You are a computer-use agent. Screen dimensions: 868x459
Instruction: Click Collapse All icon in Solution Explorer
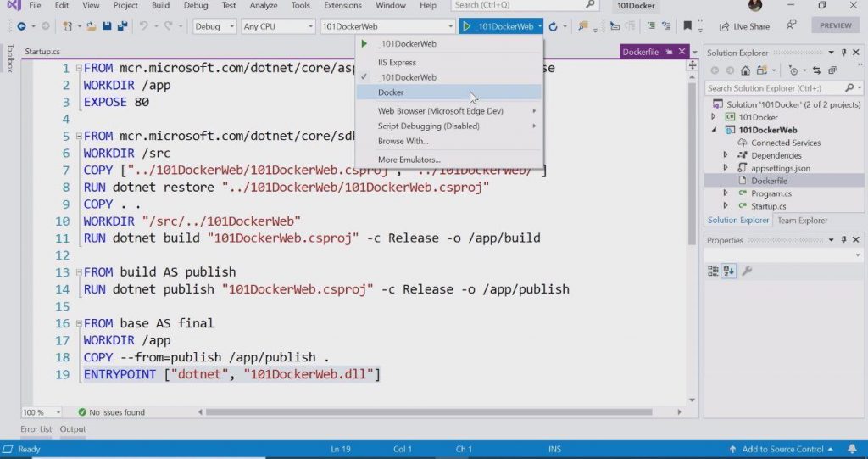(x=832, y=70)
